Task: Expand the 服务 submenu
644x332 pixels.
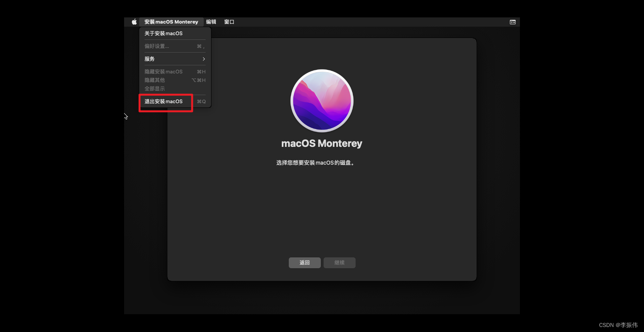Action: pos(175,59)
